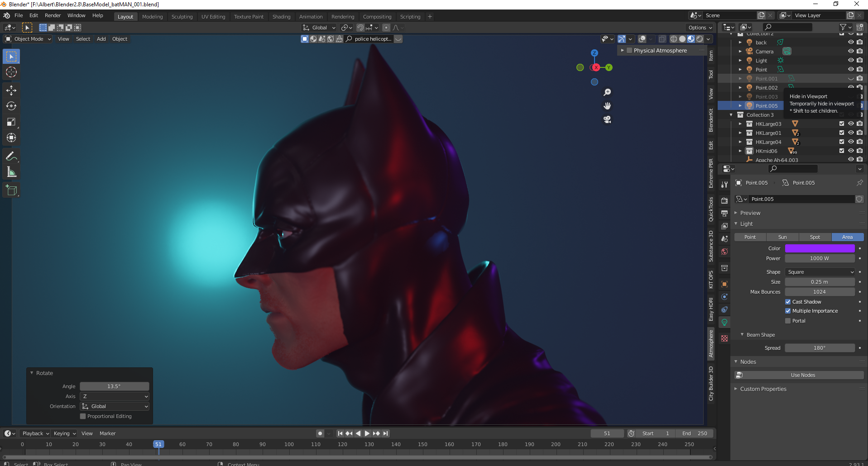Open light Shape Square dropdown
Image resolution: width=868 pixels, height=466 pixels.
820,272
